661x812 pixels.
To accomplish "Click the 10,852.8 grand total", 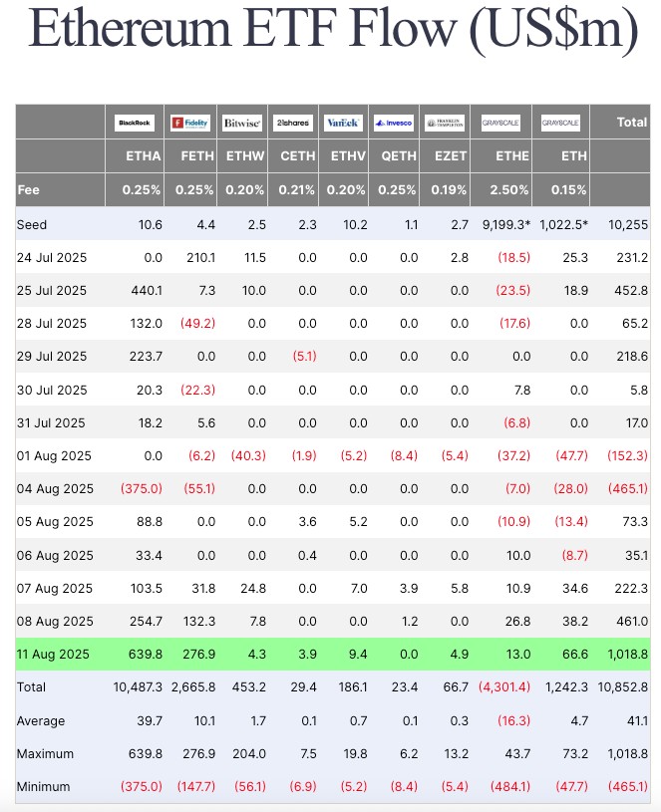I will 623,687.
